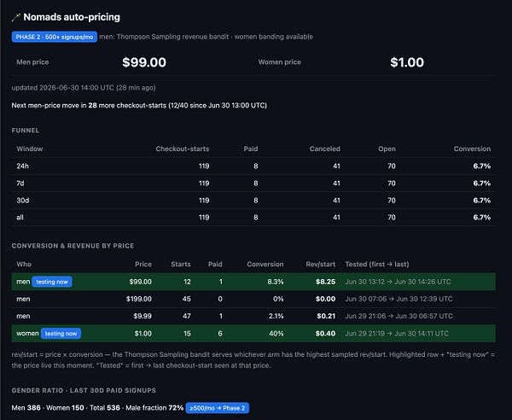Click the Open column header in funnel table
The width and height of the screenshot is (512, 420).
[x=387, y=149]
